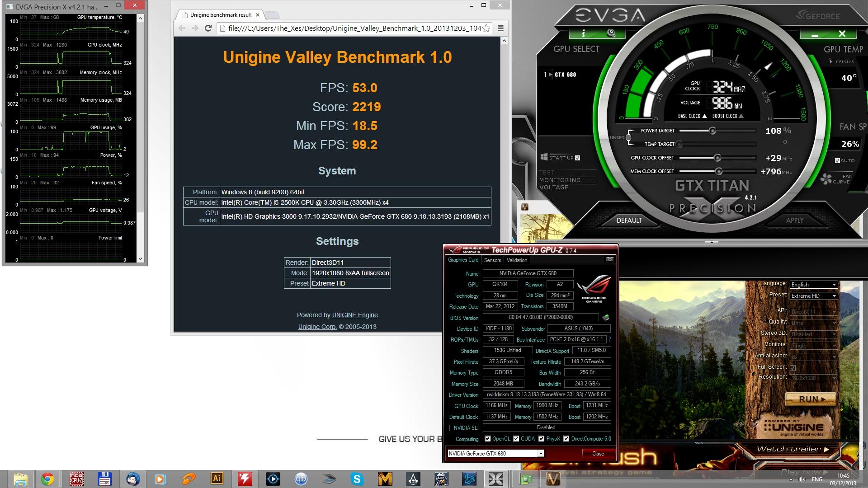Launch the Metro game icon in the taskbar
Viewport: 868px width, 488px height.
point(385,479)
